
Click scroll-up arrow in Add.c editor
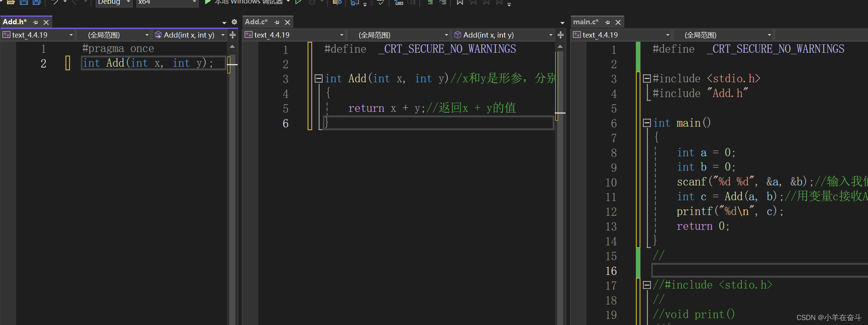[x=560, y=46]
